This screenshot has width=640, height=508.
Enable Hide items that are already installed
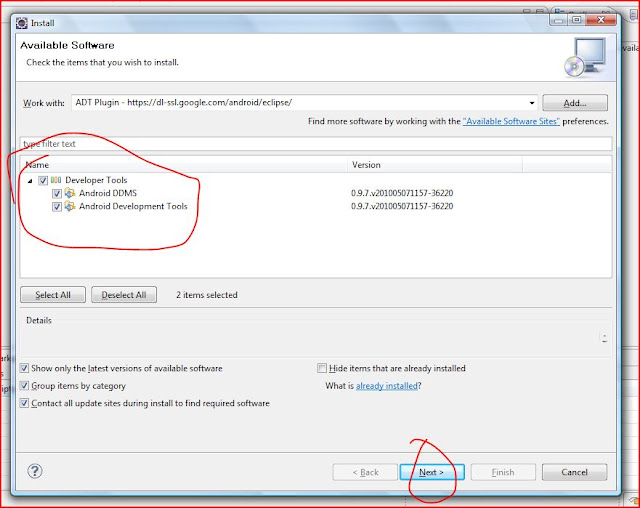pos(322,368)
